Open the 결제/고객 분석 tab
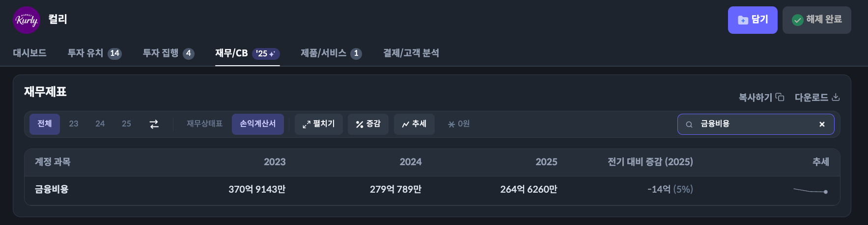The height and width of the screenshot is (225, 868). click(x=411, y=53)
